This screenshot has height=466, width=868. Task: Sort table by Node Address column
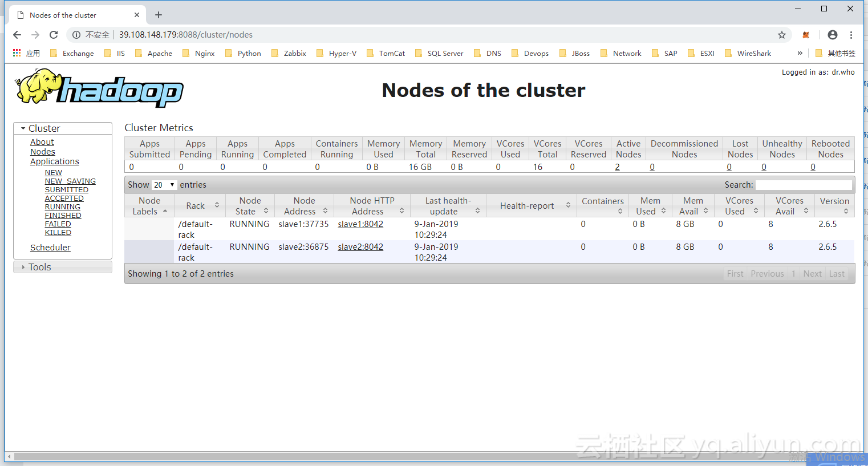click(304, 206)
